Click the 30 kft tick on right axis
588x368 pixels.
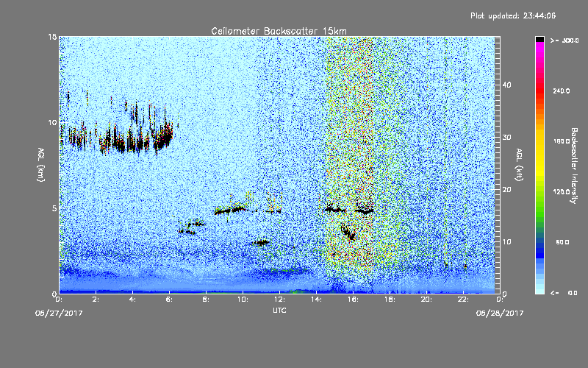[x=506, y=137]
